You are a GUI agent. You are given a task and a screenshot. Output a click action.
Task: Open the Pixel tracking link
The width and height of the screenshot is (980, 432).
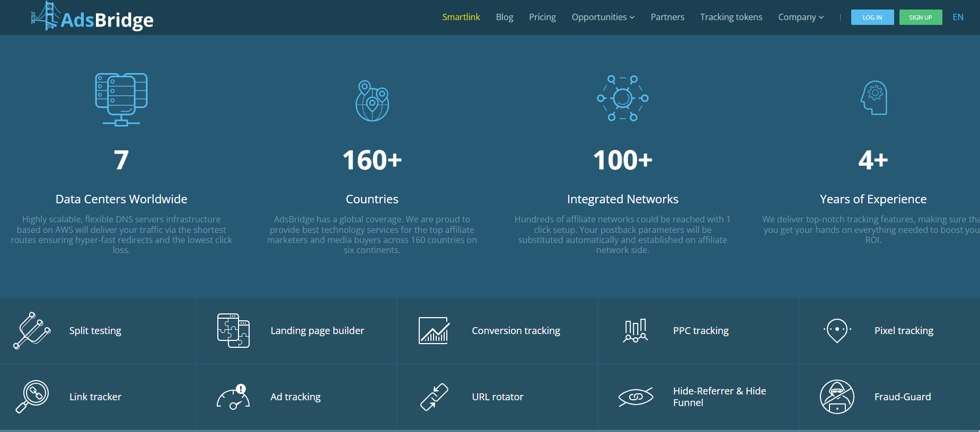pos(904,331)
